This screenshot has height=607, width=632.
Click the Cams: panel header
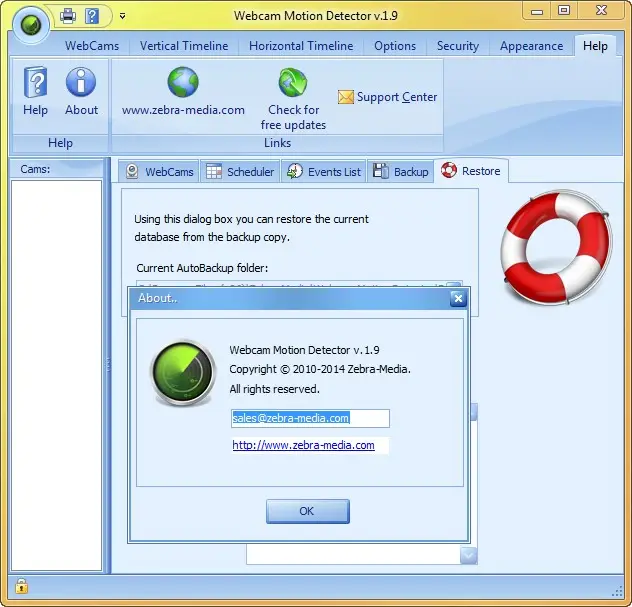[56, 169]
